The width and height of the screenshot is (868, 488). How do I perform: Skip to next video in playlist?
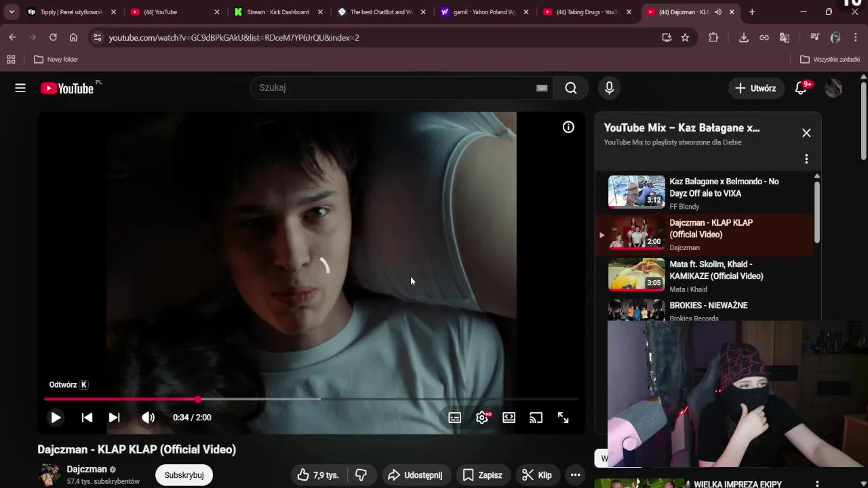pyautogui.click(x=114, y=418)
